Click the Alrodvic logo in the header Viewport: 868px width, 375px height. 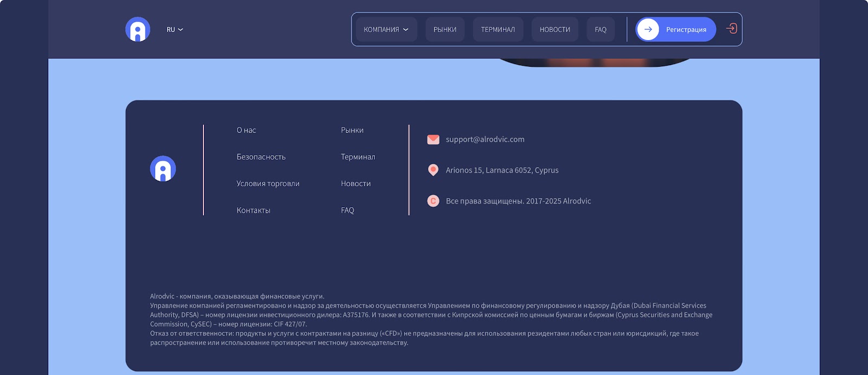(138, 29)
